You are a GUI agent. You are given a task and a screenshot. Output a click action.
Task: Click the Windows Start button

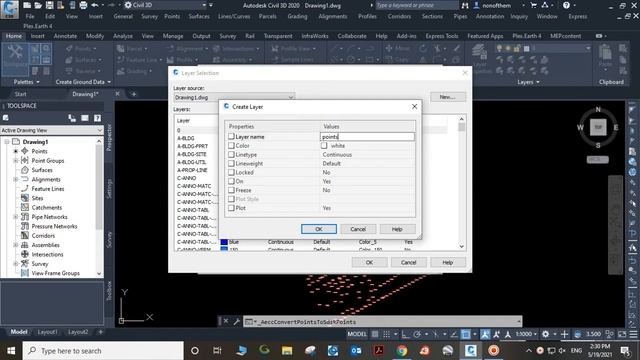[11, 351]
